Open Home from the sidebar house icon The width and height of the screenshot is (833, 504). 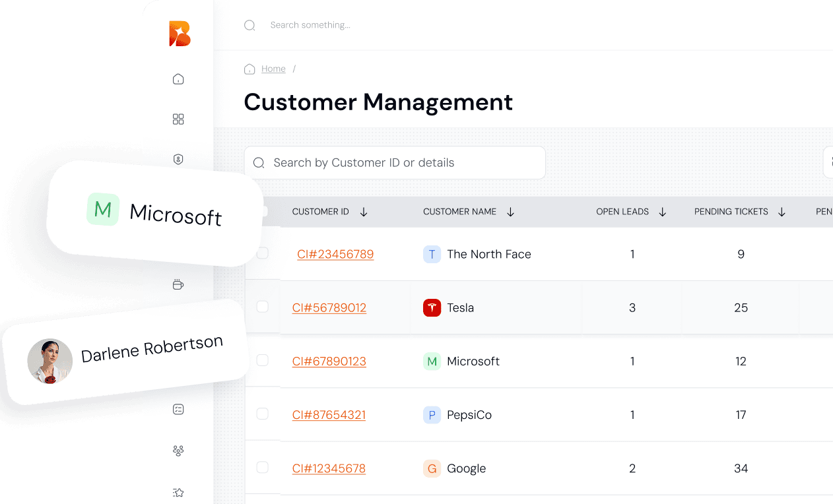coord(178,79)
